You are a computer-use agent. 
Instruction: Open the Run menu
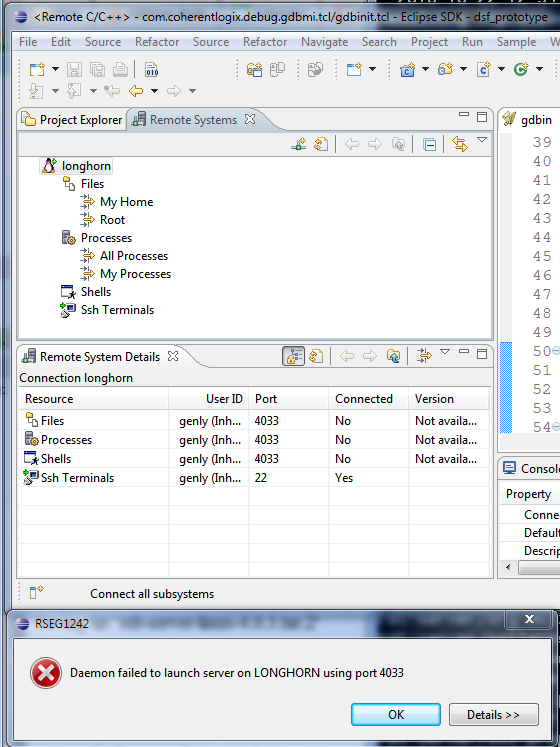point(472,42)
